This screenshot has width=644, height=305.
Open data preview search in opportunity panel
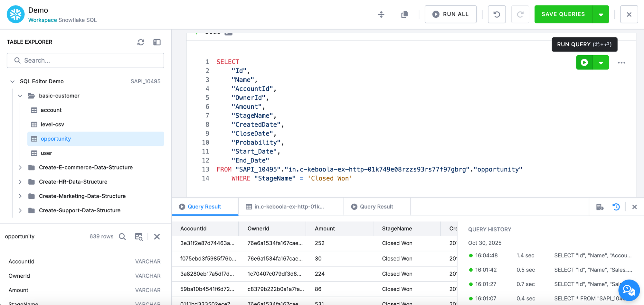(x=122, y=236)
